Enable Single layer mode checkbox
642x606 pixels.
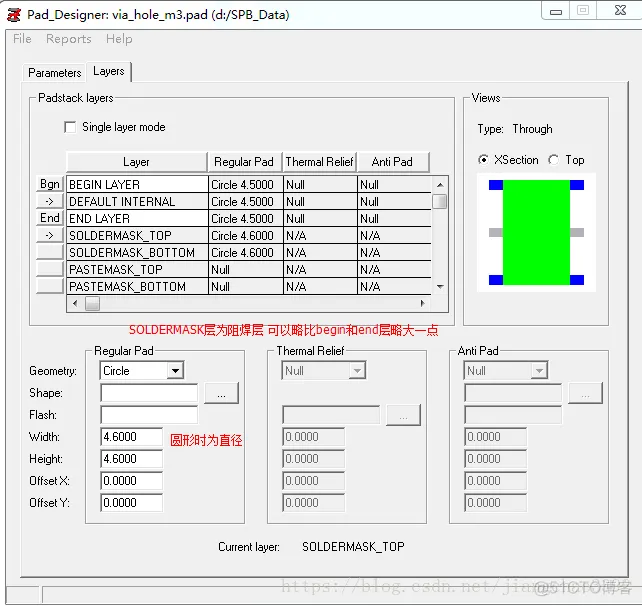tap(70, 127)
